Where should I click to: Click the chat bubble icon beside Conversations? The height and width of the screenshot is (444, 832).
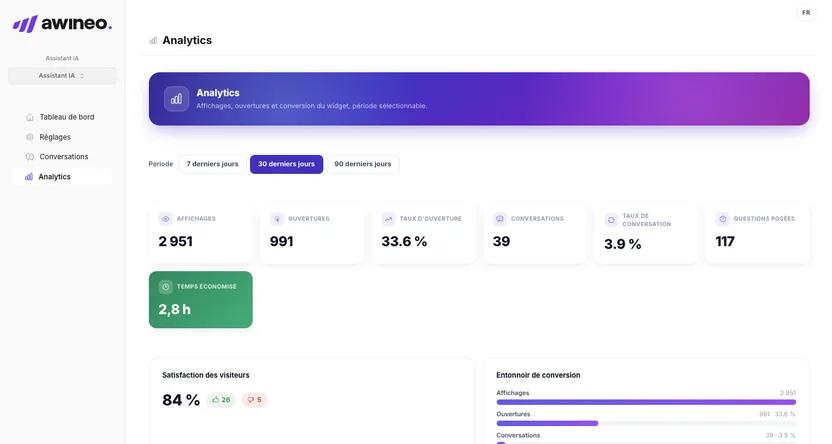30,156
